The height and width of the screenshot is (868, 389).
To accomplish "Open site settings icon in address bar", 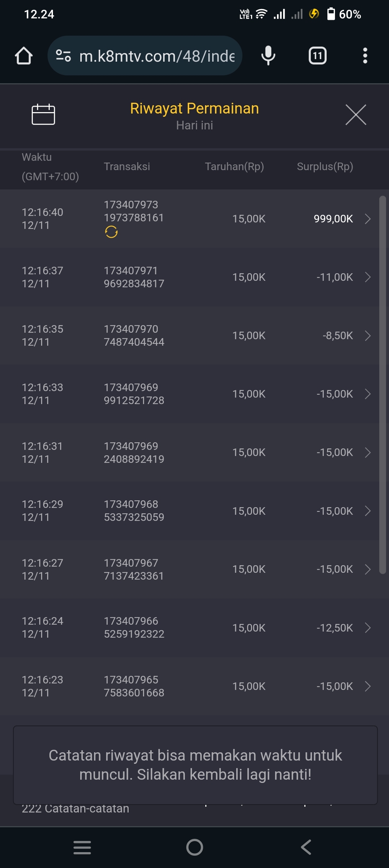I will (x=63, y=56).
